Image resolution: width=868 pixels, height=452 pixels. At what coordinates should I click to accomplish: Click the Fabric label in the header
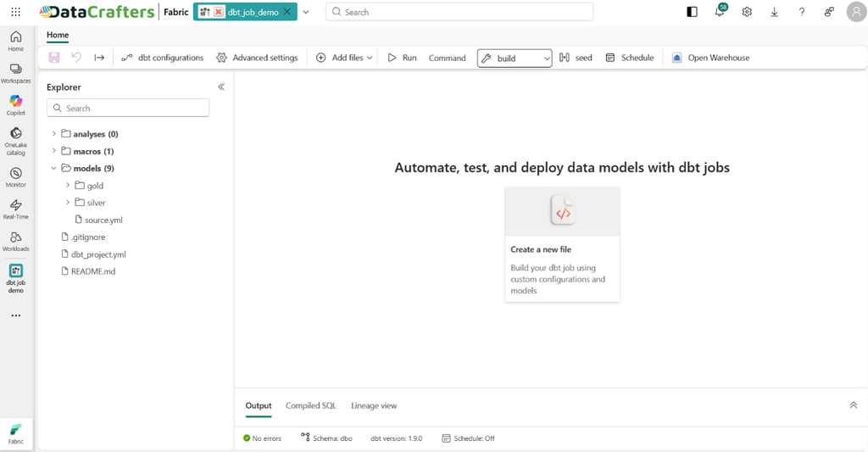176,12
